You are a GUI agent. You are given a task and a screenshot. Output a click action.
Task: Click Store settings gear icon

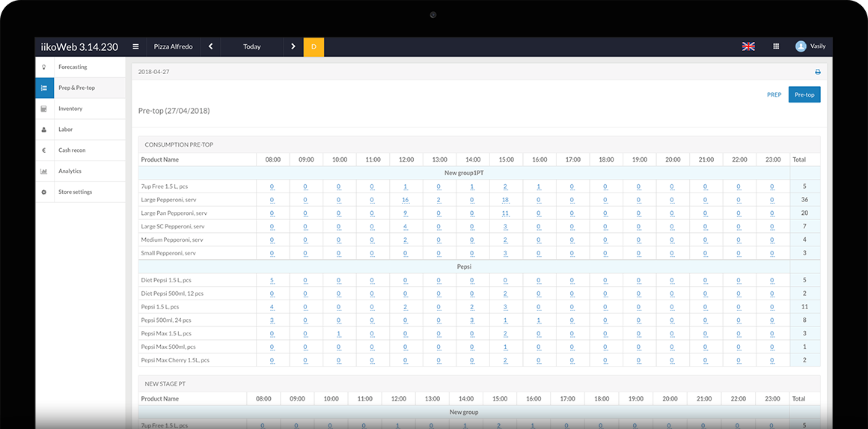click(43, 192)
